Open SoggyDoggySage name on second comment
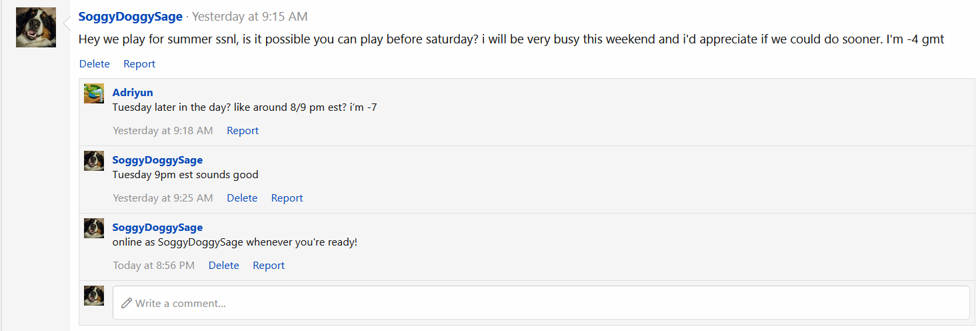This screenshot has height=331, width=980. pyautogui.click(x=157, y=160)
